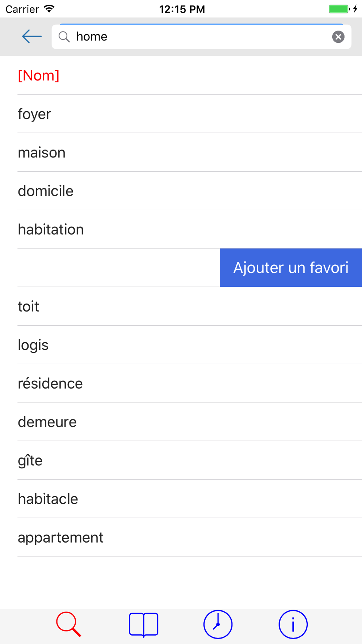
Task: Choose the 'gîte' entry
Action: [x=190, y=460]
